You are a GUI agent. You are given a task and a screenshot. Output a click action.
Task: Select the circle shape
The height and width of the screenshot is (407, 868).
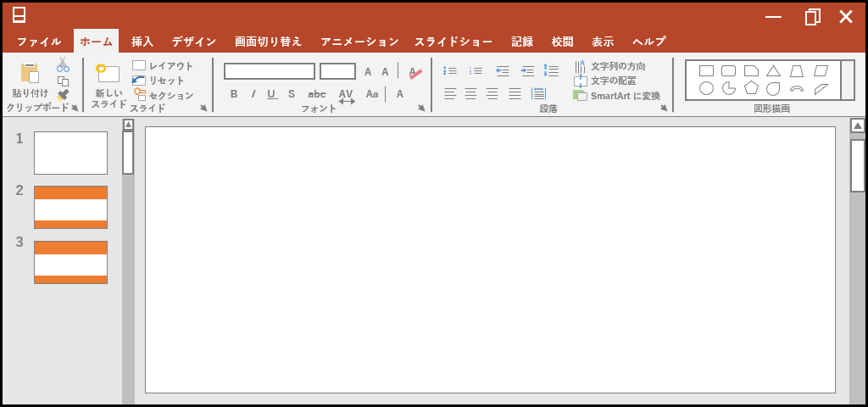click(706, 88)
